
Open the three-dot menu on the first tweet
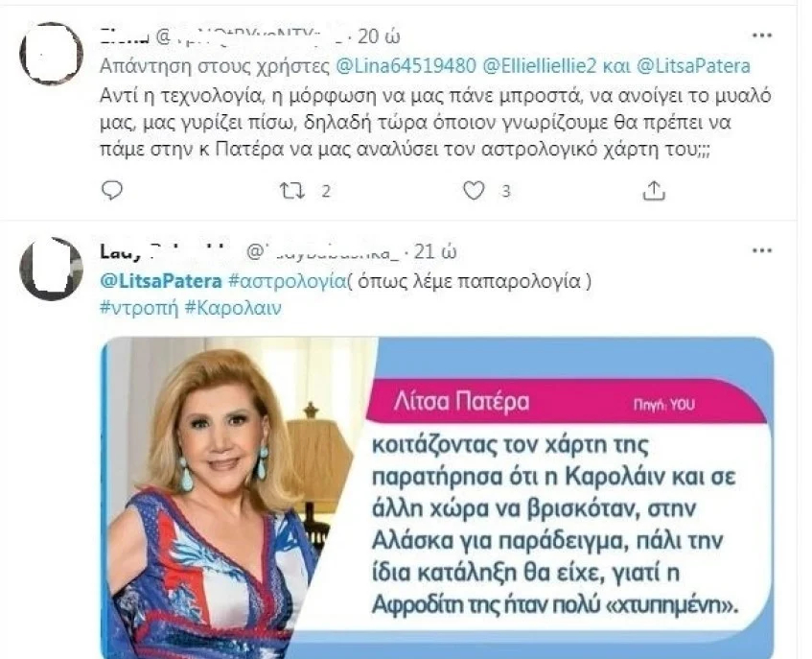click(x=762, y=35)
